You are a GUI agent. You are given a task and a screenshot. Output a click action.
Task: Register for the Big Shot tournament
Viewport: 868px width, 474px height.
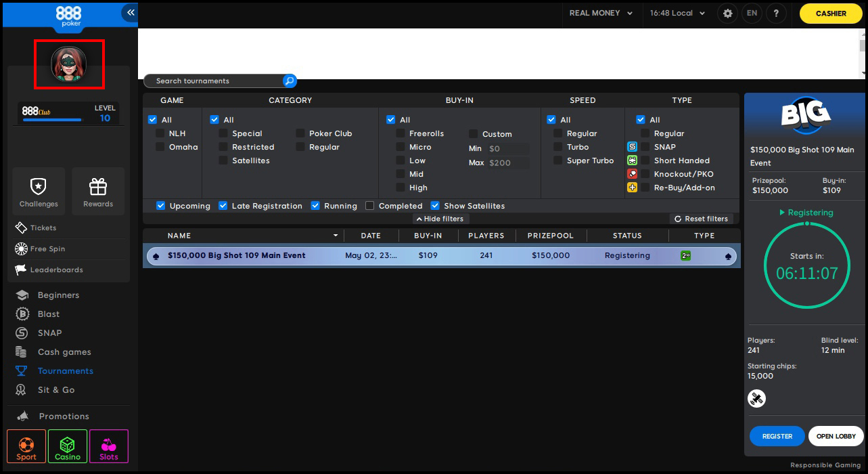point(777,436)
